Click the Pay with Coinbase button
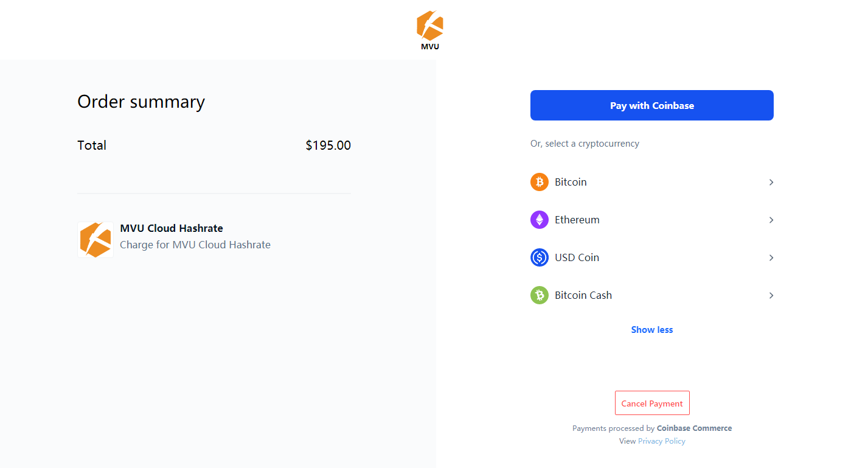 pos(652,105)
